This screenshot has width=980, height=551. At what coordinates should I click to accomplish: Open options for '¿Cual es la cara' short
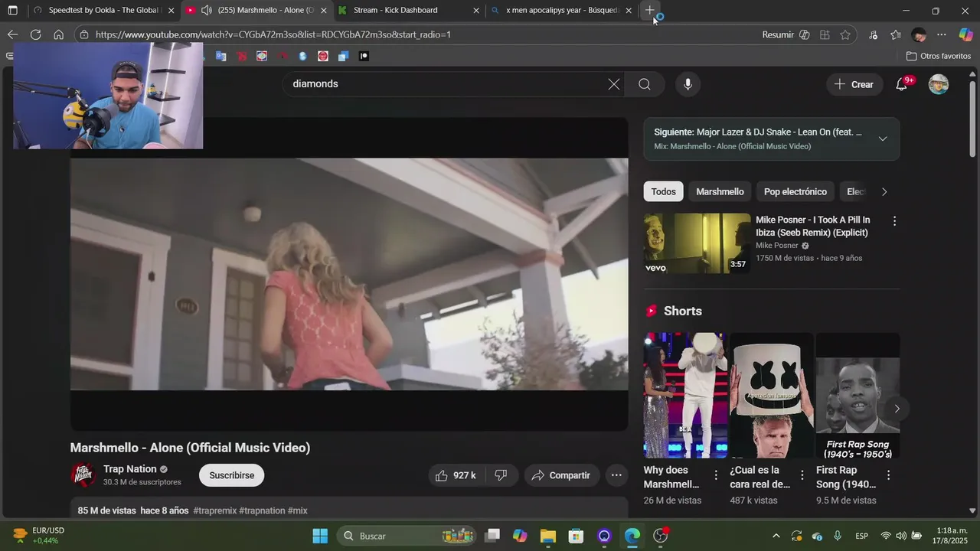[x=802, y=475]
